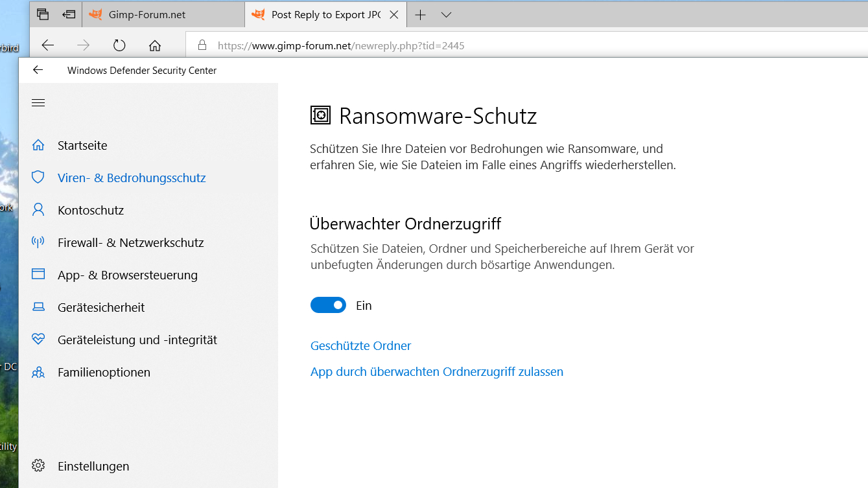Click the Einstellungen gear icon
Screen dimensions: 868x488
[38, 466]
